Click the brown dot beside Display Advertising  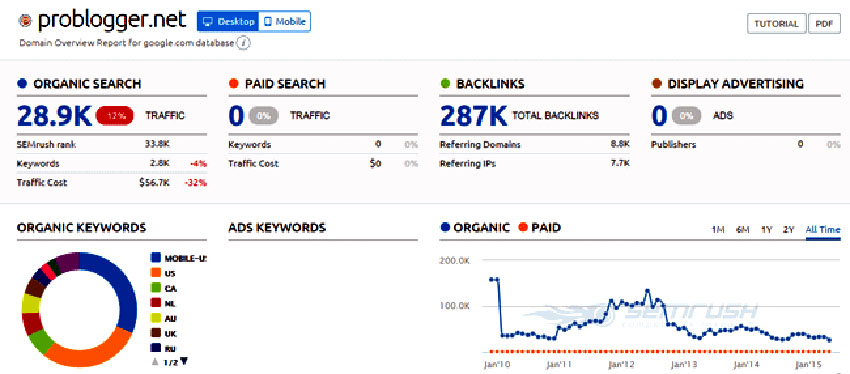pos(656,84)
